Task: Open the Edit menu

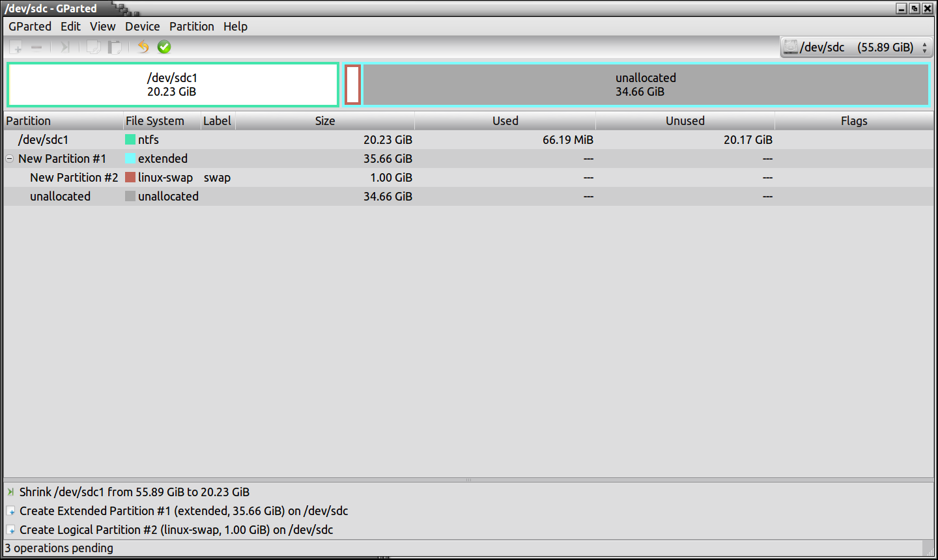Action: click(70, 27)
